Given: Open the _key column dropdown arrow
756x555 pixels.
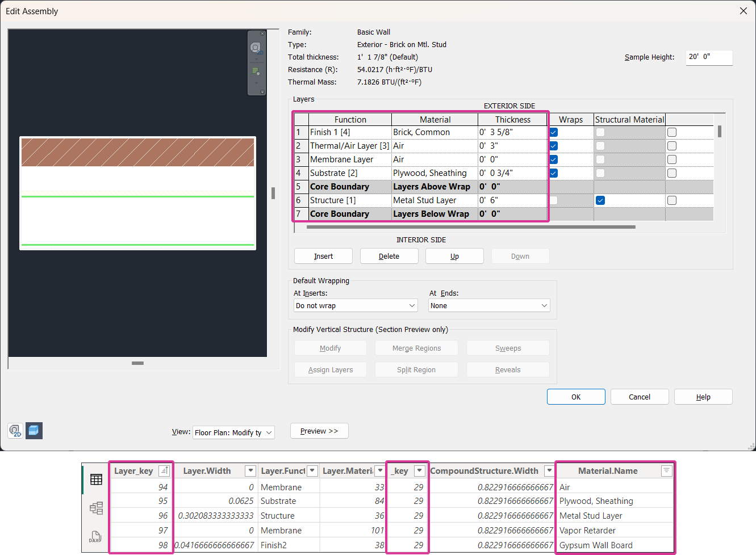Looking at the screenshot, I should 420,470.
